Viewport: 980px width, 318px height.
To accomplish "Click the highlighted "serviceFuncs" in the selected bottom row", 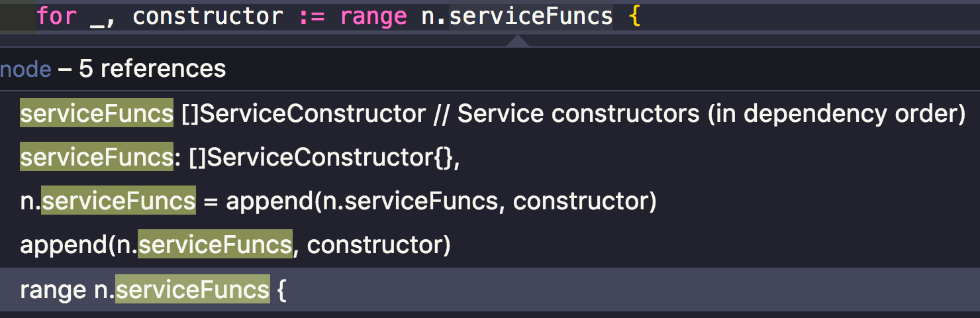I will click(193, 290).
